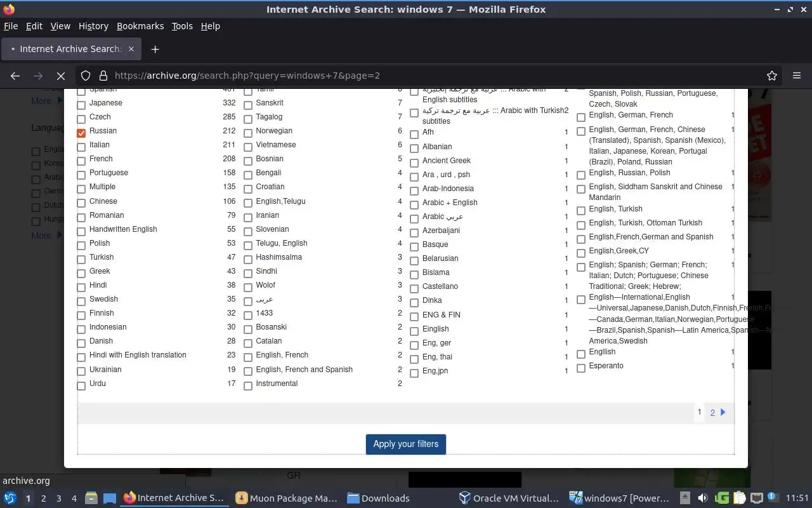Open clipboard manager tray icon

[740, 498]
